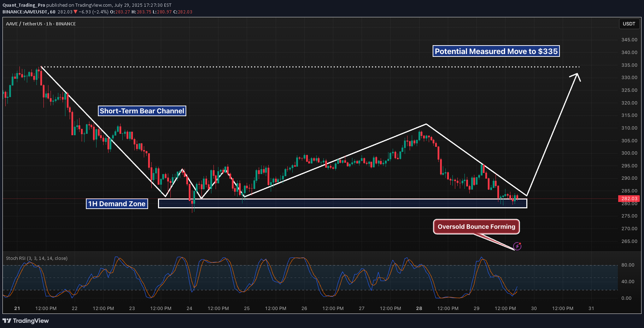Click the USDT currency button
Image resolution: width=644 pixels, height=328 pixels.
click(x=629, y=24)
